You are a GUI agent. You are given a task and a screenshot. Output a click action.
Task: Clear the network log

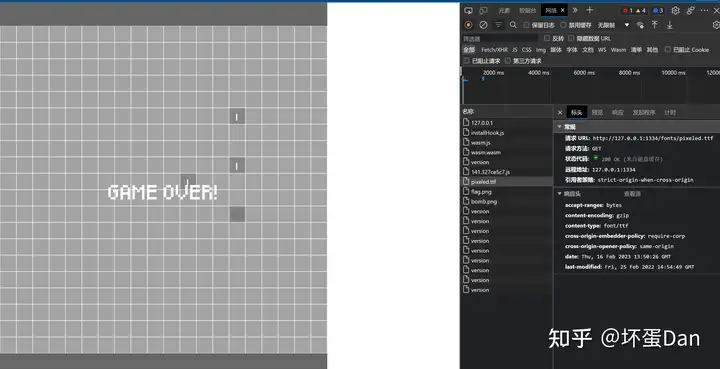[483, 25]
